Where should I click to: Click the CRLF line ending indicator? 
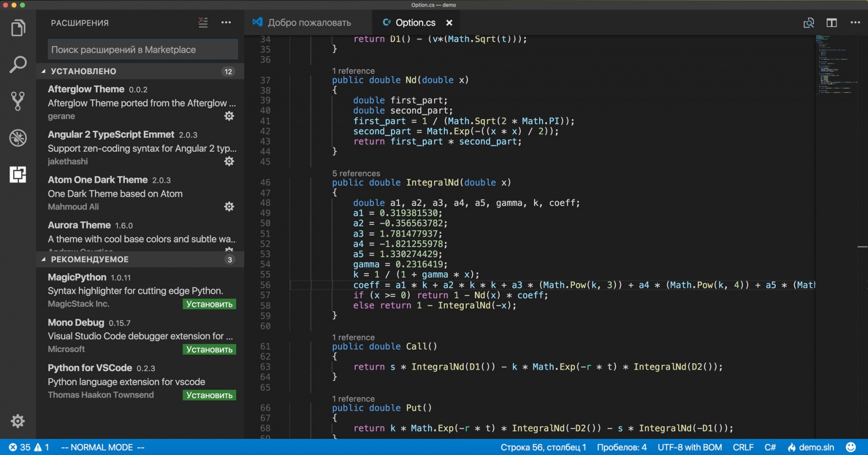[743, 447]
